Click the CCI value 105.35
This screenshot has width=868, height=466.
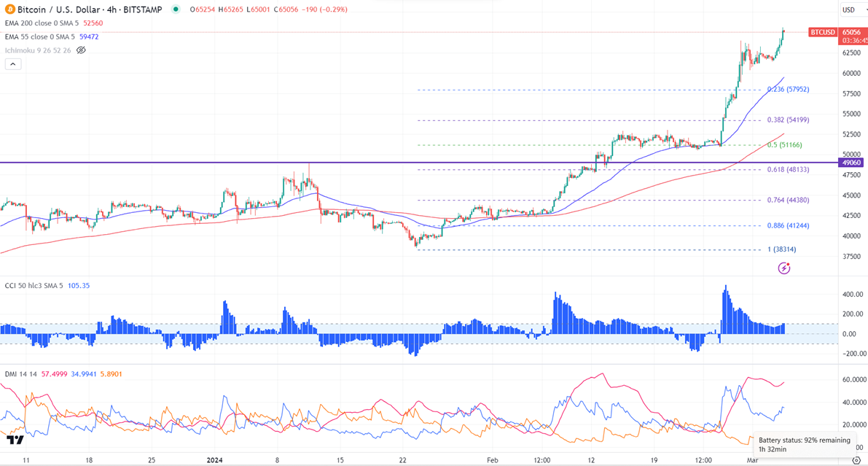(79, 286)
